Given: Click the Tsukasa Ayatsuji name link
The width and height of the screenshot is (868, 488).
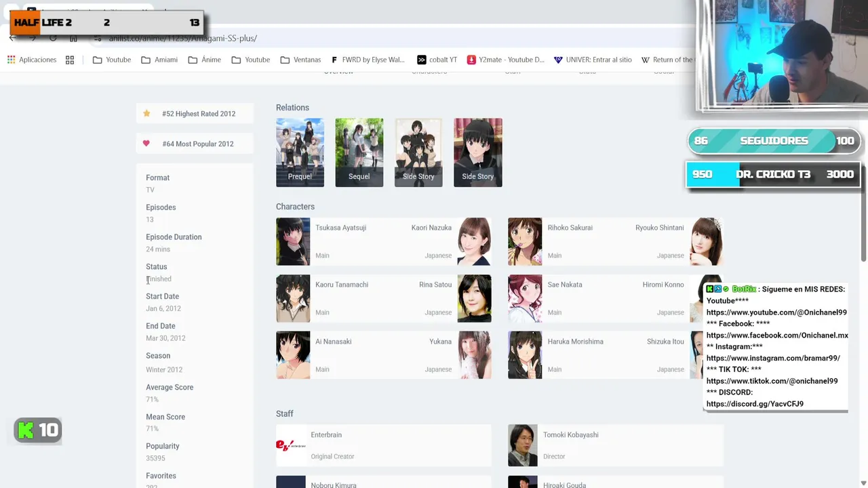Looking at the screenshot, I should (x=340, y=228).
